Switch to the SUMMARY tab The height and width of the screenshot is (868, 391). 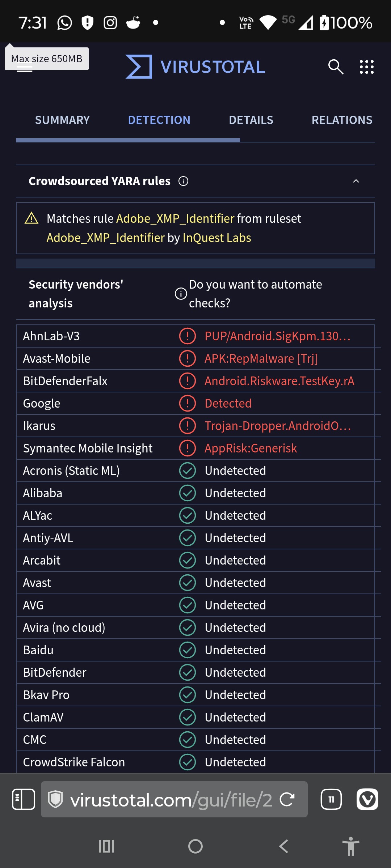pyautogui.click(x=62, y=120)
